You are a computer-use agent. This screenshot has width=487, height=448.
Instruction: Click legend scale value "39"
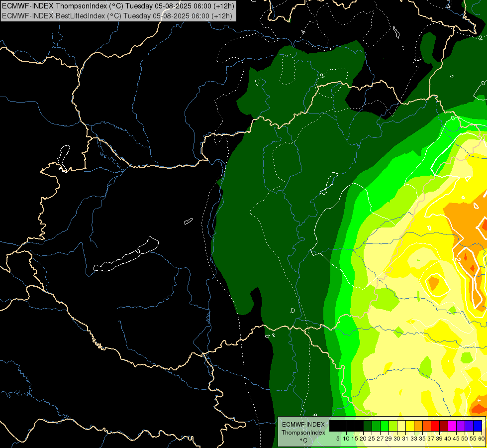(x=439, y=439)
